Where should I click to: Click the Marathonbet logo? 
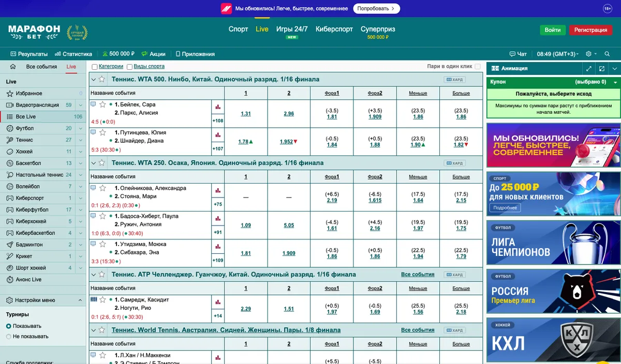tap(34, 32)
